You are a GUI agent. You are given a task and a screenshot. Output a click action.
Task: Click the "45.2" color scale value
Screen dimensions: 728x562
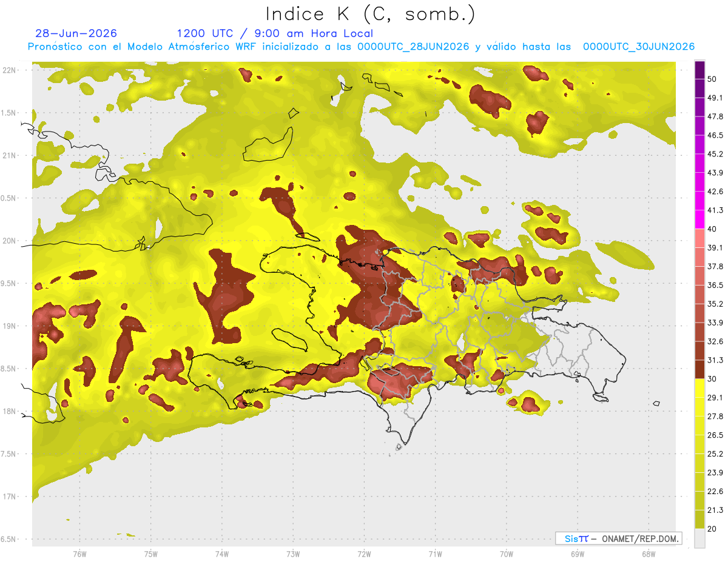tap(715, 154)
